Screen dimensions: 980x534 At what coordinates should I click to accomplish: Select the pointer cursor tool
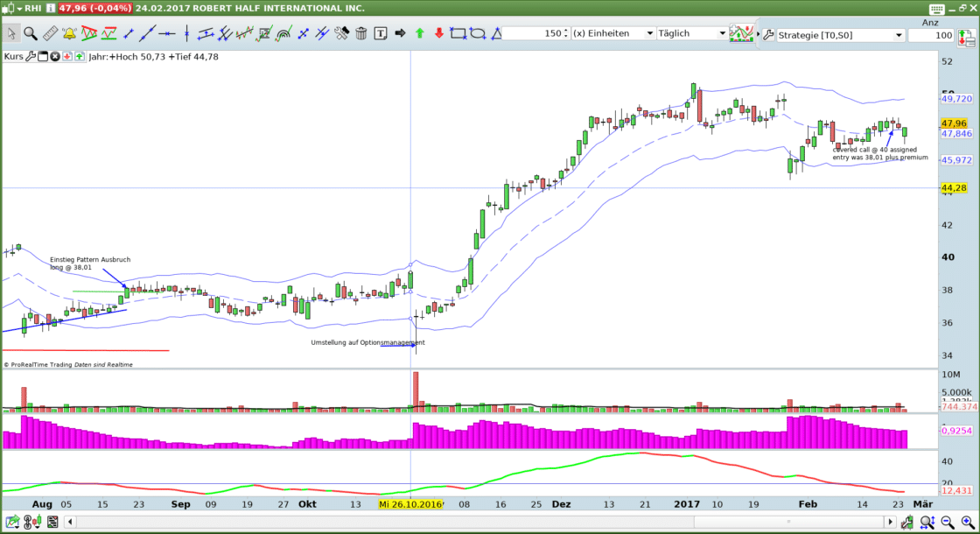pos(11,33)
